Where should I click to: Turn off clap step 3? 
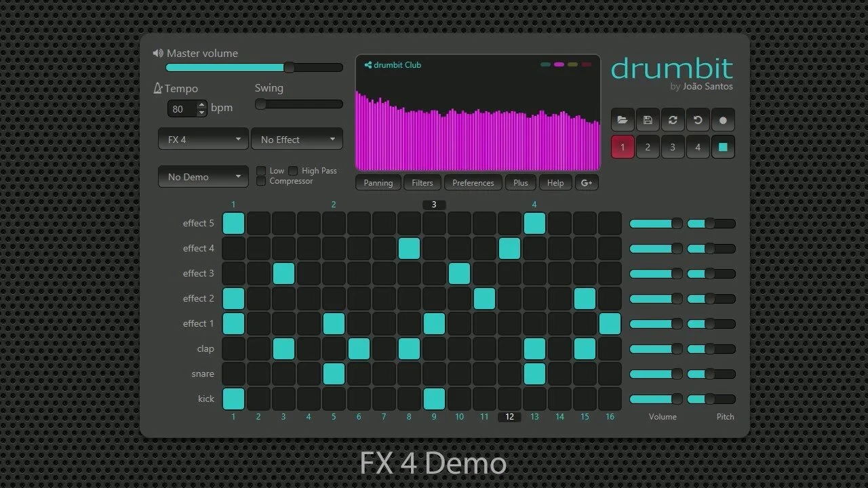click(283, 349)
